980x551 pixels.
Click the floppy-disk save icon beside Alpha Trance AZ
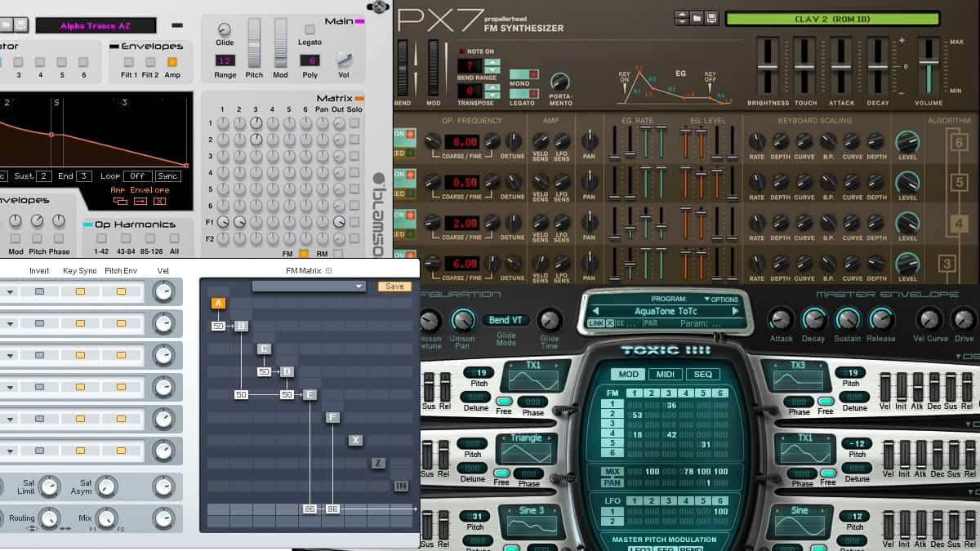tap(20, 25)
